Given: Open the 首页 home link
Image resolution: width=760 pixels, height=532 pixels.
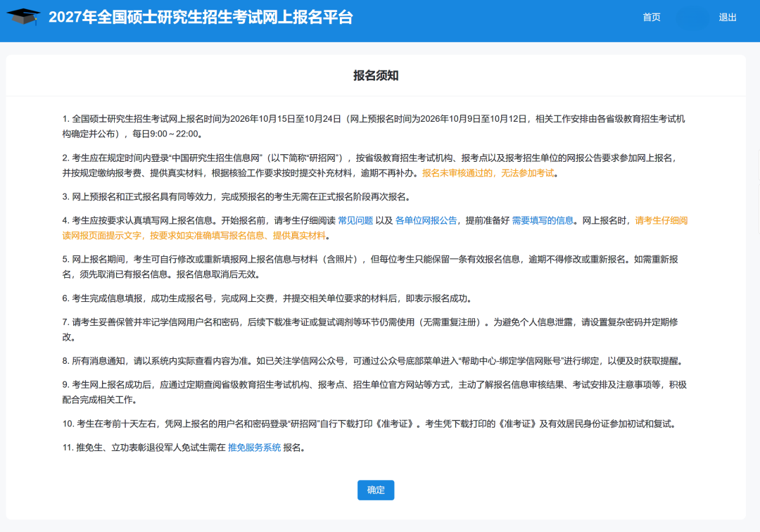Looking at the screenshot, I should coord(651,18).
